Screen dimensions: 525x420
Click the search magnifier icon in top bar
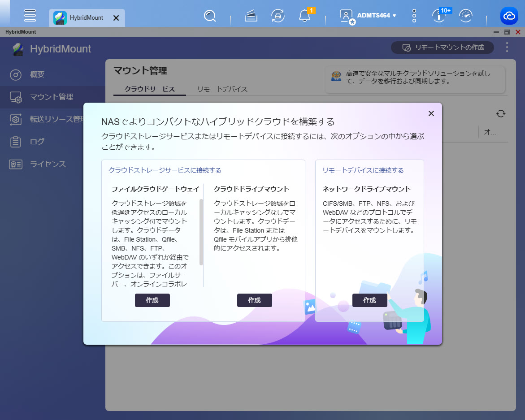tap(209, 16)
